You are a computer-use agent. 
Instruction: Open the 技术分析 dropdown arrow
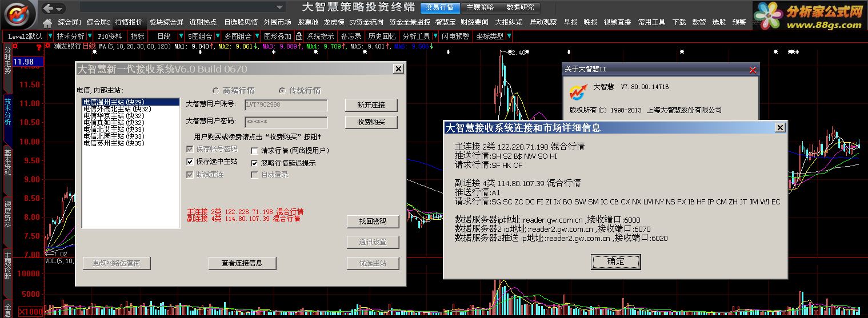coord(90,36)
